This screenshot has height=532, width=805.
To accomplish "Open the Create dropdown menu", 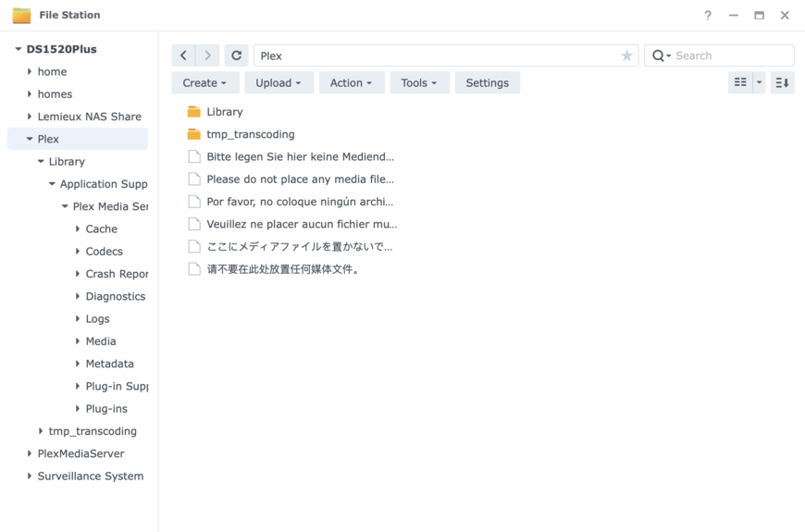I will coord(205,82).
